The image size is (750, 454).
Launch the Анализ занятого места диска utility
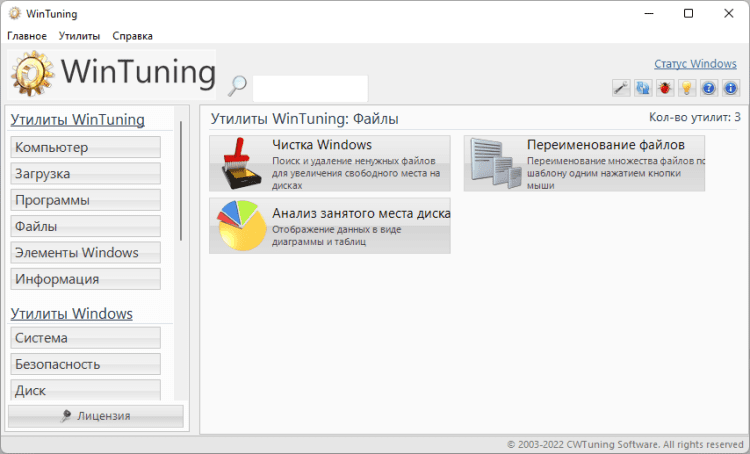pos(330,225)
